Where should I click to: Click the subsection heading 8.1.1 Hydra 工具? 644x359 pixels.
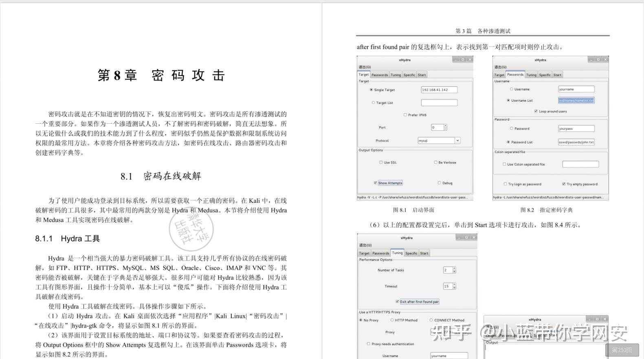tap(68, 239)
